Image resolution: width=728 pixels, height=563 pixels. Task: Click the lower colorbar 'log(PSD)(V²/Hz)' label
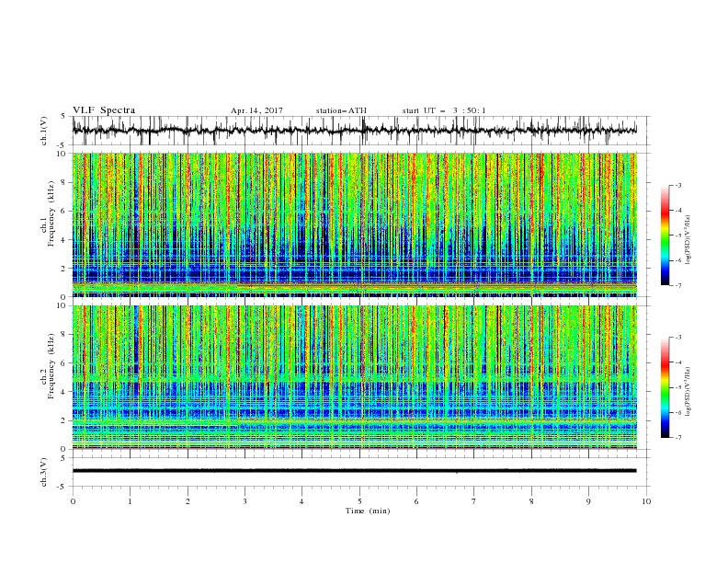pyautogui.click(x=688, y=392)
